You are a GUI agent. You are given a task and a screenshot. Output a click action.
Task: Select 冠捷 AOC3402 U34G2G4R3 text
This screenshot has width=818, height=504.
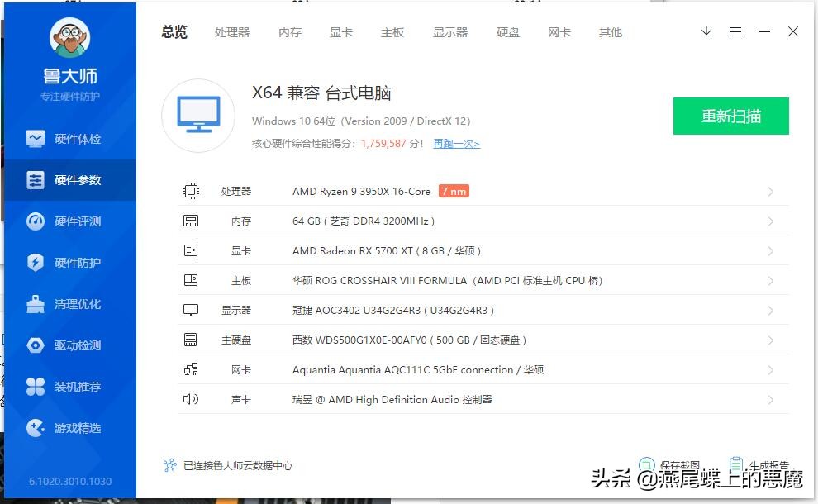393,311
